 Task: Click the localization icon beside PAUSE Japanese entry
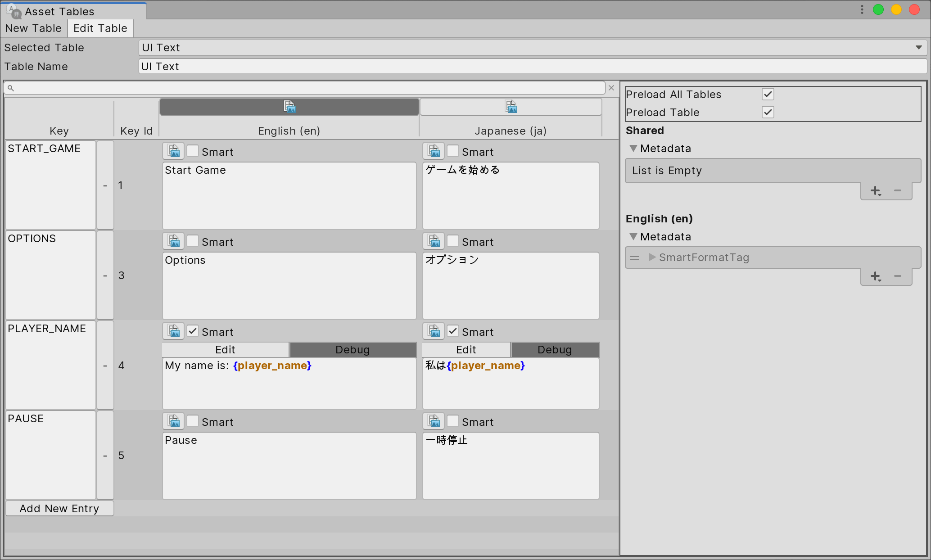click(x=434, y=421)
